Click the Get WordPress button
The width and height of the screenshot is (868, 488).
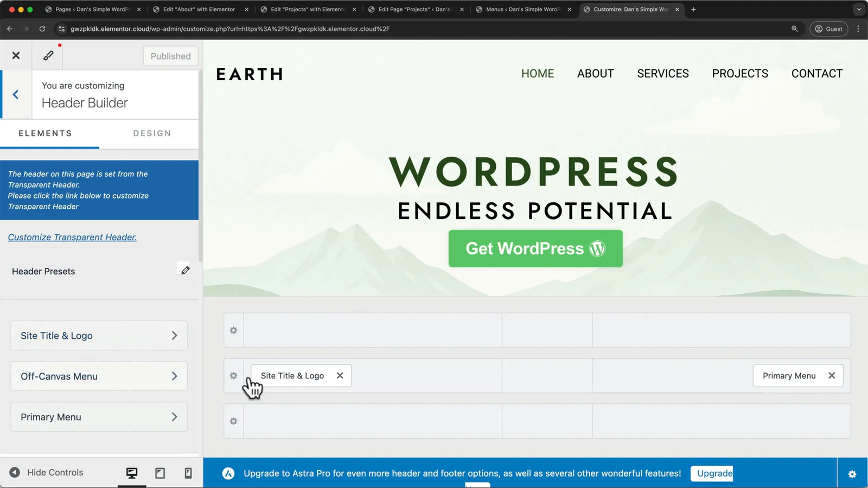tap(535, 248)
